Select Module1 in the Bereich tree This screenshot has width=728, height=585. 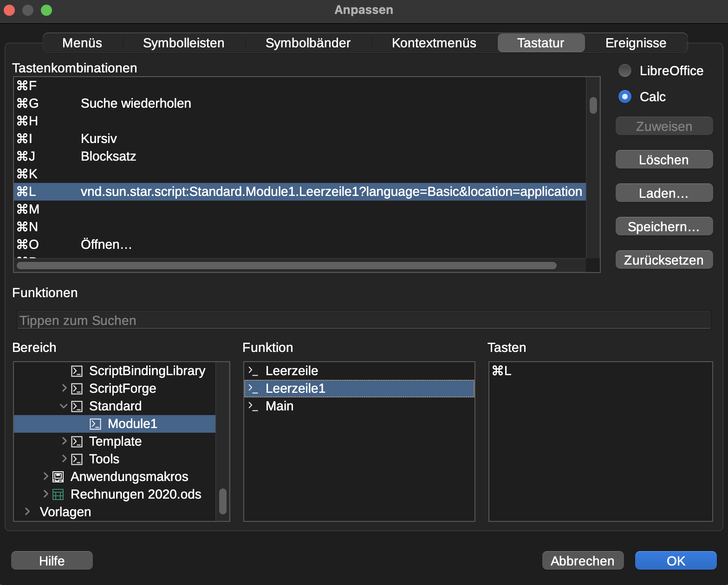[115, 424]
